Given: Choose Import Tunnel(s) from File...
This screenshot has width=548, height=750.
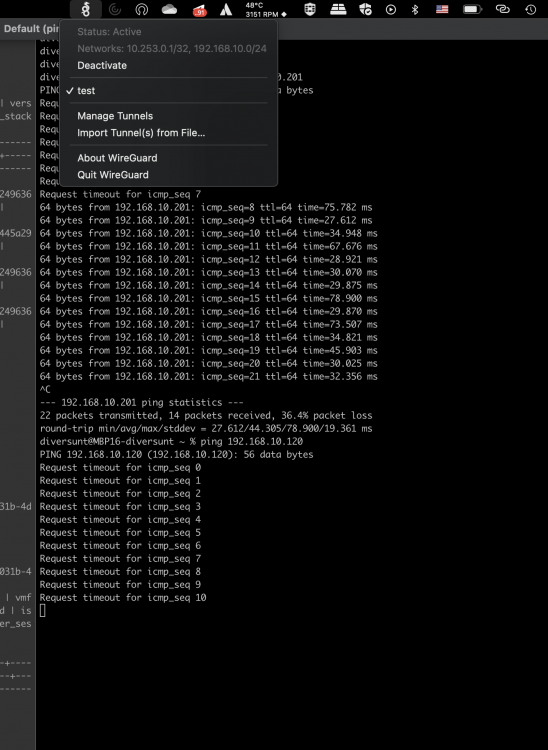Looking at the screenshot, I should pos(141,132).
